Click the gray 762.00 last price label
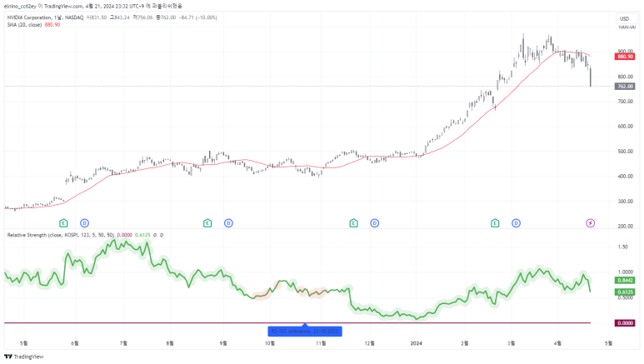Viewport: 644px width, 364px height. (x=625, y=86)
